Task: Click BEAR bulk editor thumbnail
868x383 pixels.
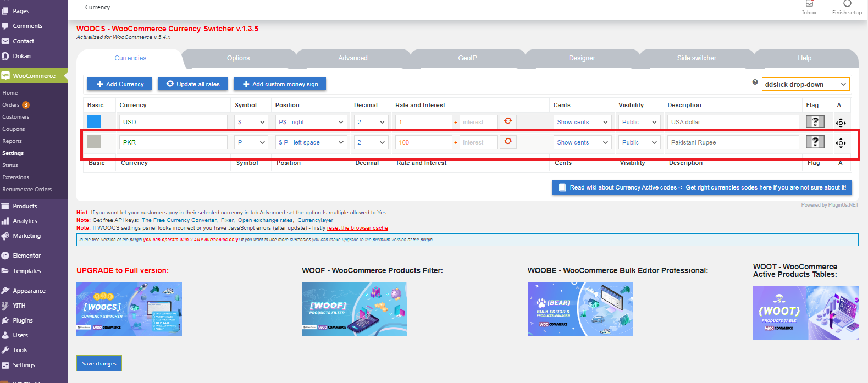Action: click(580, 309)
